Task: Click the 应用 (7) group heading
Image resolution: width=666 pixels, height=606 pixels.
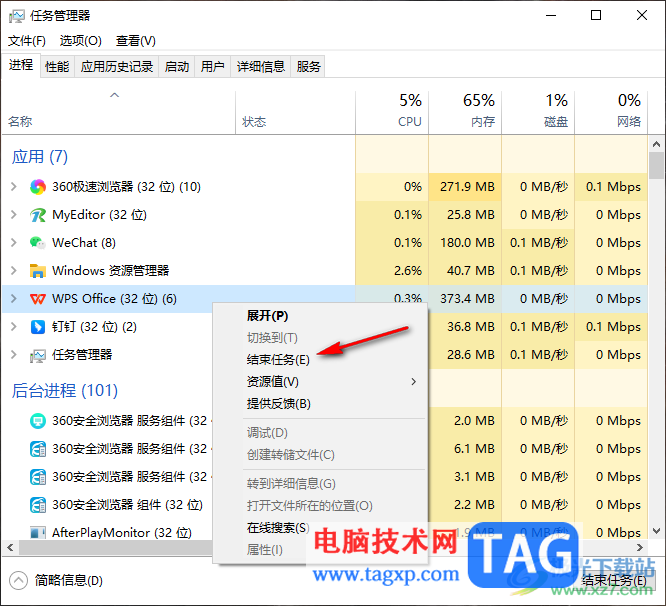Action: pyautogui.click(x=40, y=157)
